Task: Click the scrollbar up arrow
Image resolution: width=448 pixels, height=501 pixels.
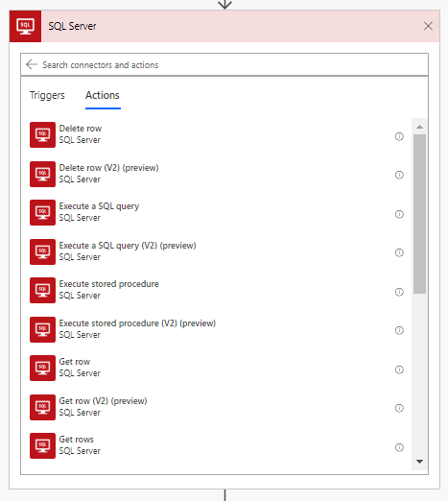Action: pyautogui.click(x=419, y=127)
